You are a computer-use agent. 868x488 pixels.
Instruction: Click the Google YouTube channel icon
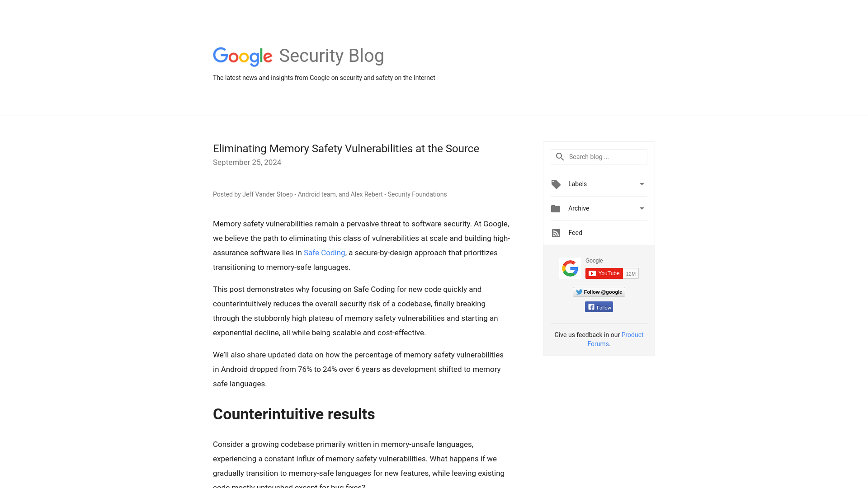click(x=569, y=268)
